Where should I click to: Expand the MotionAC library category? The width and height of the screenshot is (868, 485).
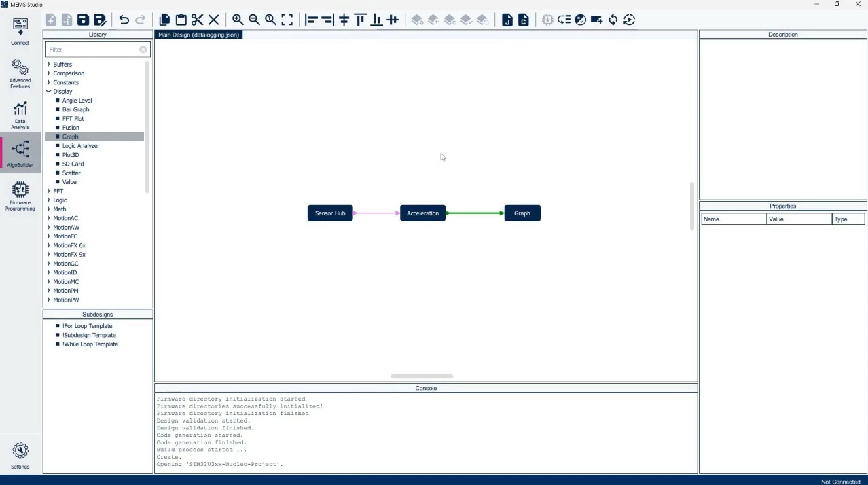click(x=48, y=218)
